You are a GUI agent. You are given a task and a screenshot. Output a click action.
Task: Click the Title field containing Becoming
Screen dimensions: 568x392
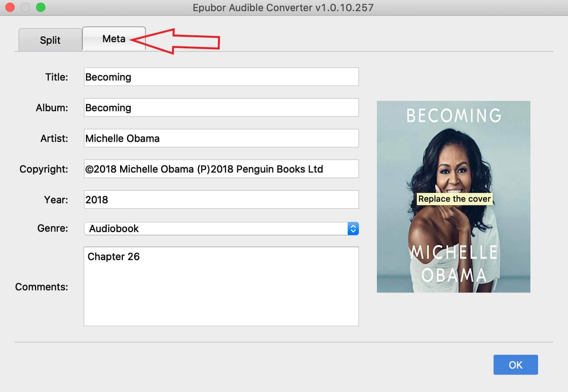tap(221, 77)
